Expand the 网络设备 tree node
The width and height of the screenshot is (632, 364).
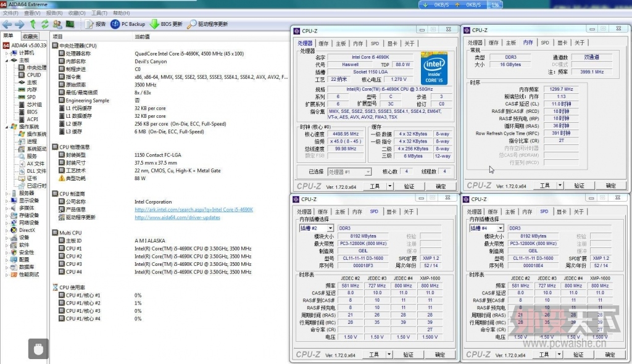6,223
